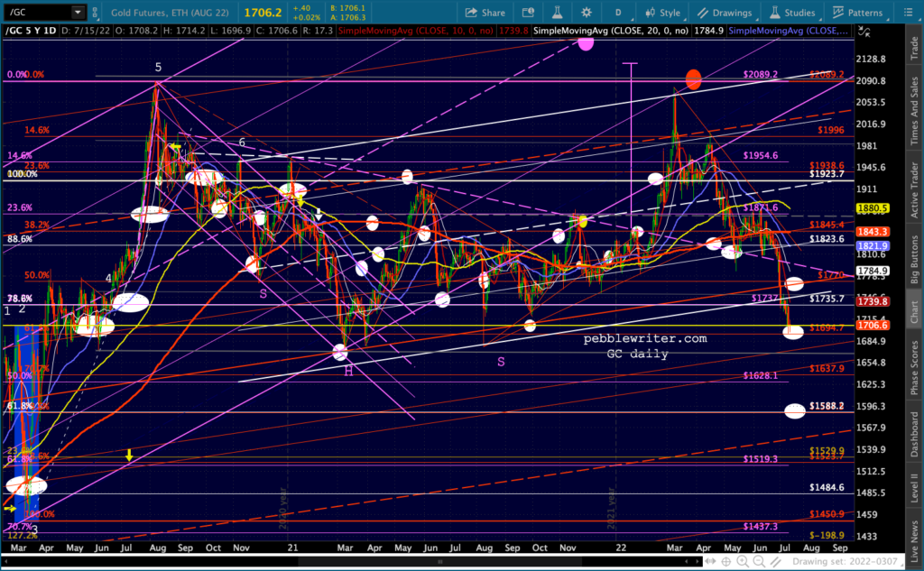Select the drawing tools slash icon

tap(775, 562)
